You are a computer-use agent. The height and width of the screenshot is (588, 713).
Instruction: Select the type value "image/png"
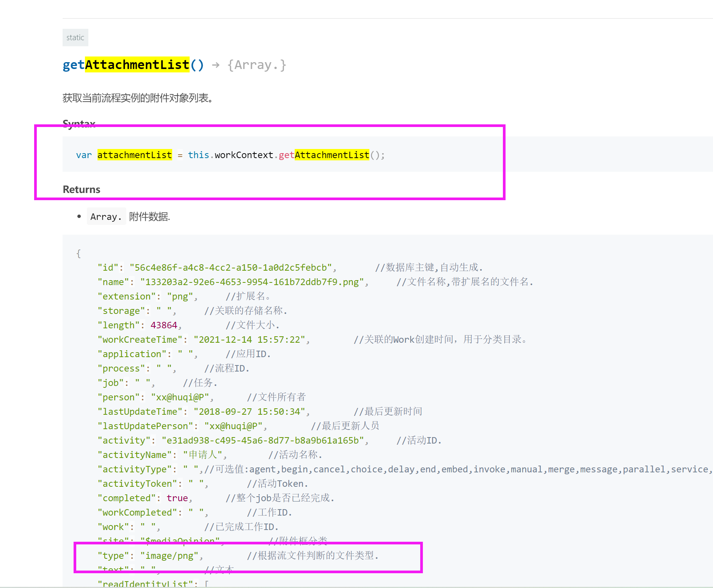pyautogui.click(x=170, y=556)
